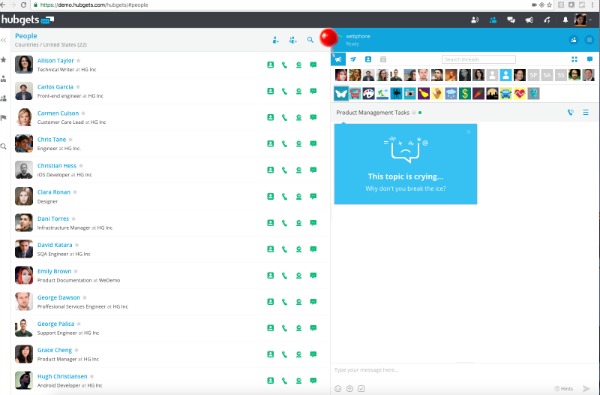Open Emily Brown's profile link
This screenshot has height=395, width=600.
coord(54,271)
